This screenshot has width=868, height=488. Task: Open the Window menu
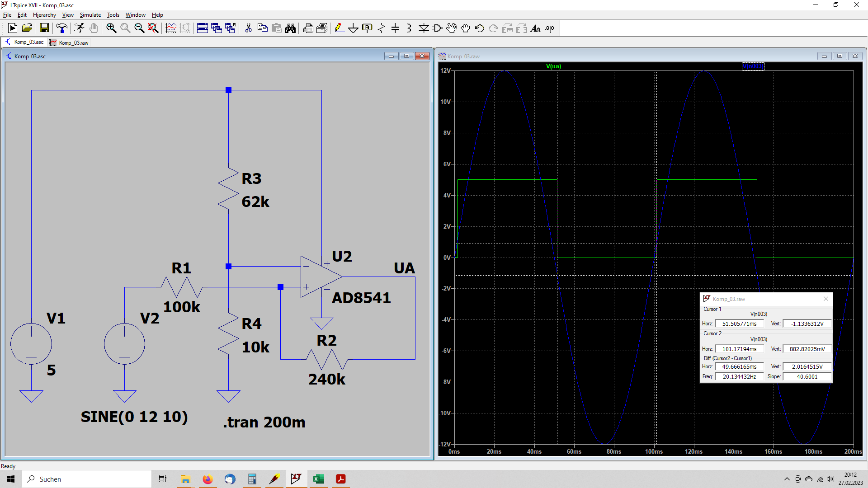pos(136,15)
